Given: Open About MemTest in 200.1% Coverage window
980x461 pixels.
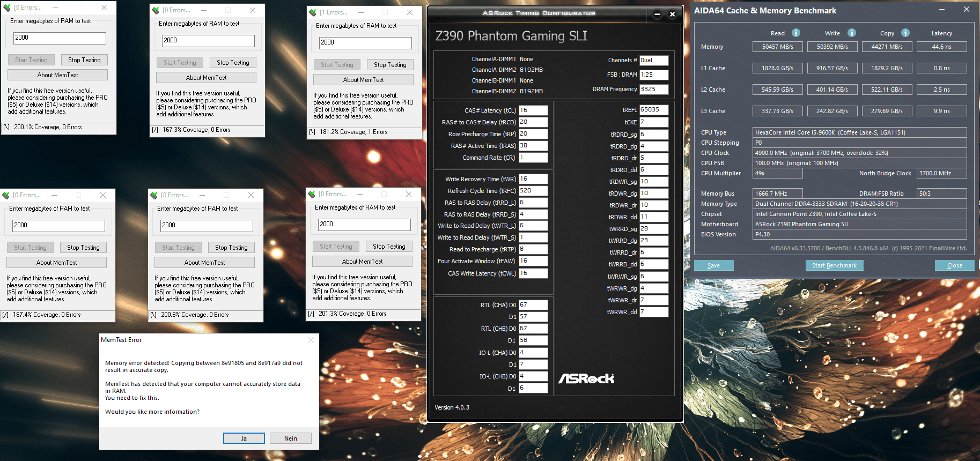Looking at the screenshot, I should (x=57, y=75).
